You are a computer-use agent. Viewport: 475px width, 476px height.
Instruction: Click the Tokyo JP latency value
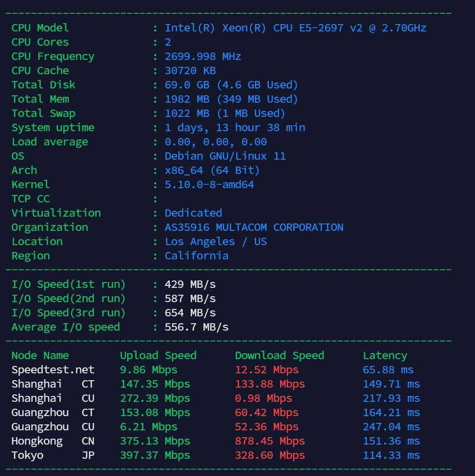(x=391, y=455)
